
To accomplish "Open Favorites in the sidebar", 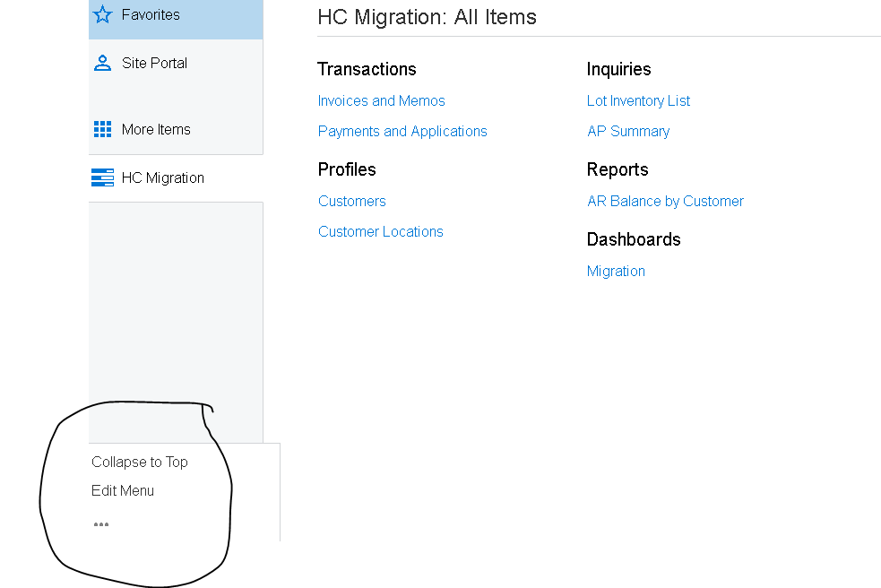I will pos(151,14).
